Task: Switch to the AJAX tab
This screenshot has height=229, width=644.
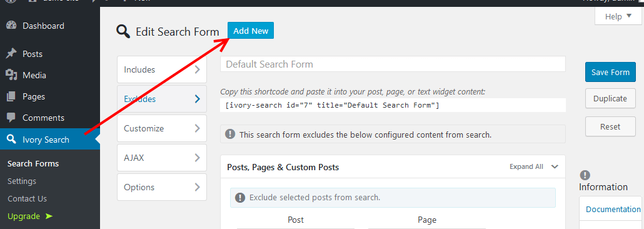Action: pos(162,158)
